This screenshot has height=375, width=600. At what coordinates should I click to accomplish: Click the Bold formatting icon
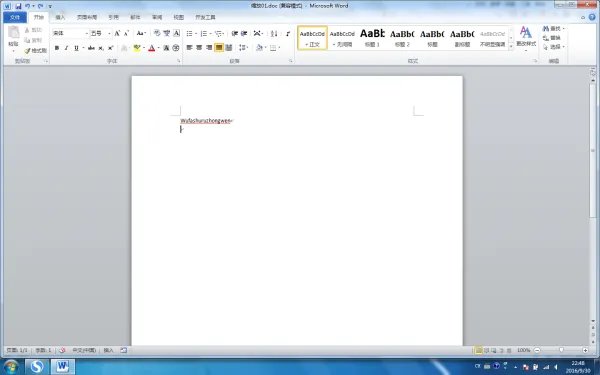click(57, 48)
